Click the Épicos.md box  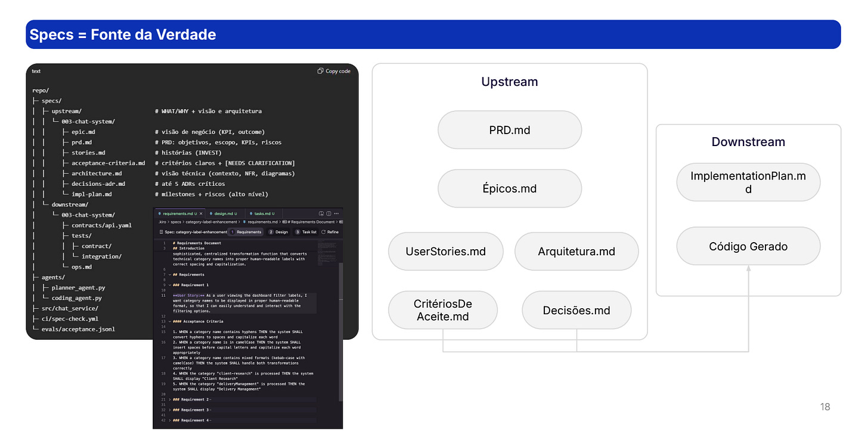[510, 188]
